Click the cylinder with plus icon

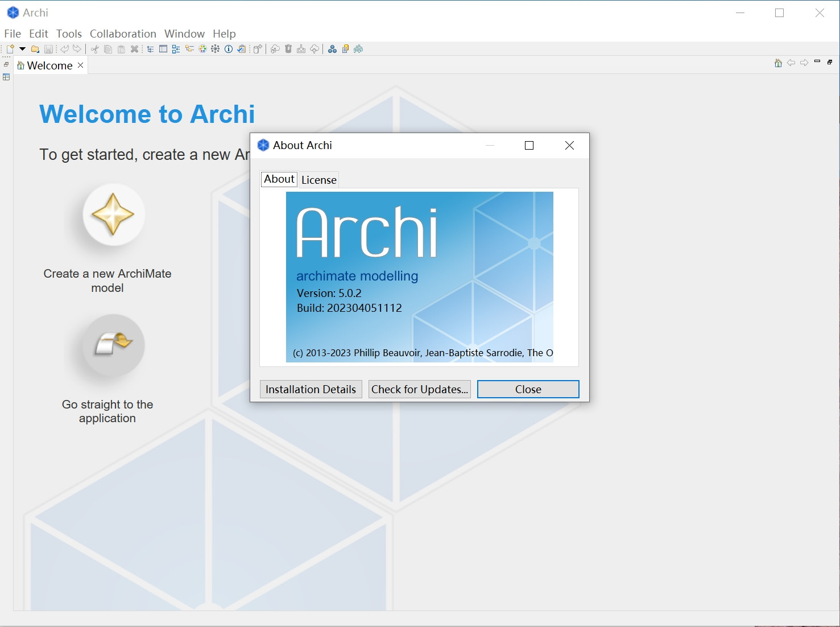(x=258, y=49)
